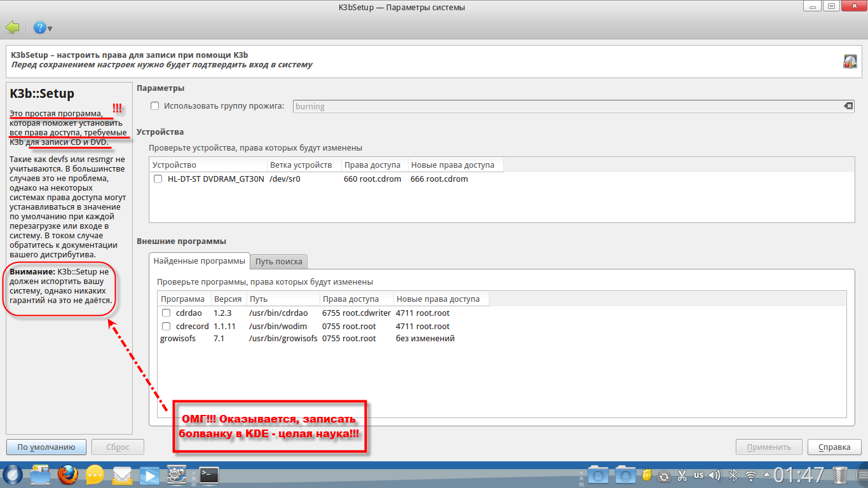Clear the burning group field

[x=848, y=106]
